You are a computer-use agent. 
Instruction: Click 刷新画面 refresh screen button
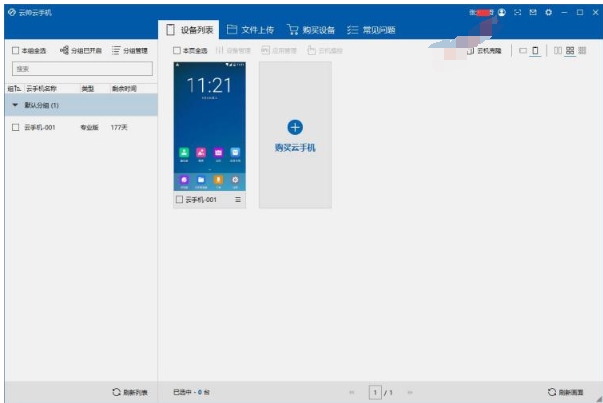click(565, 392)
